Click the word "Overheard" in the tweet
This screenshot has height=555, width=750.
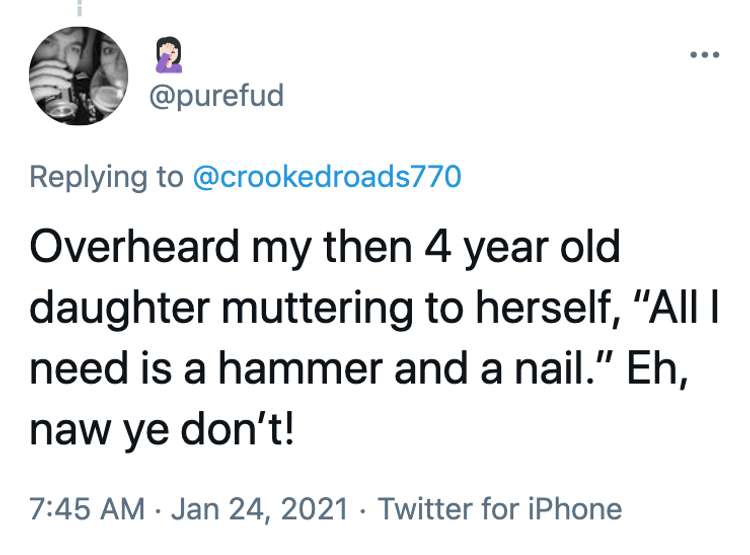coord(134,245)
